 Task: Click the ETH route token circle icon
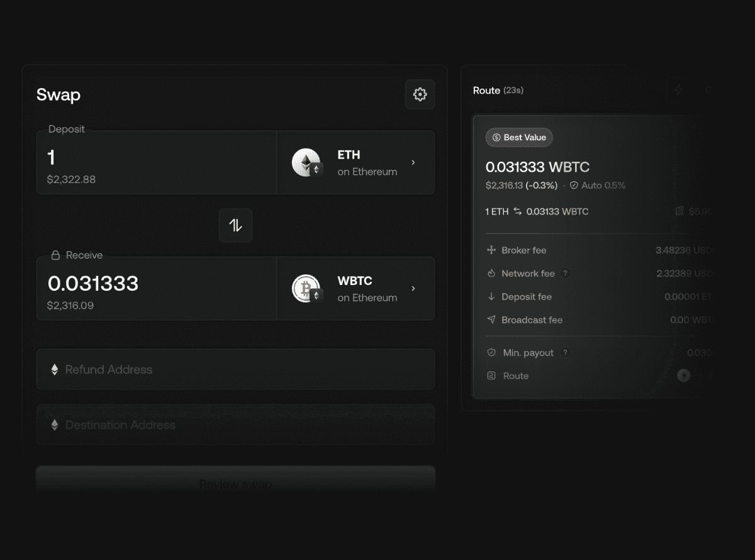pos(684,376)
